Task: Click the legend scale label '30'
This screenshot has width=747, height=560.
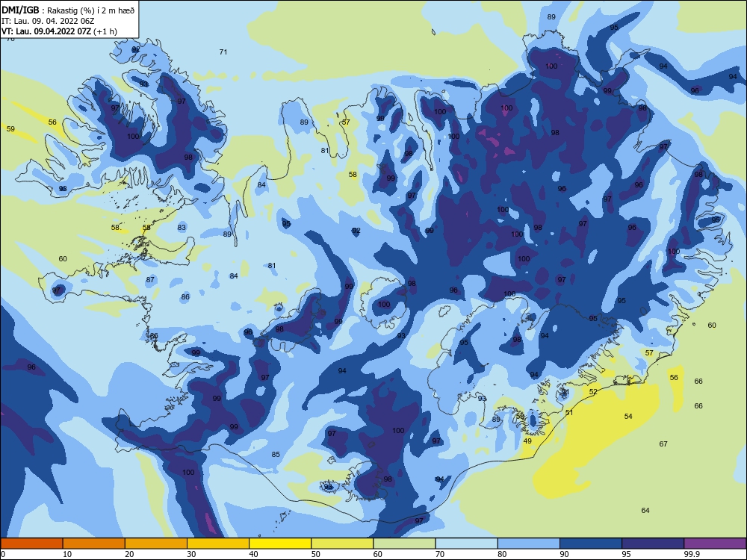Action: click(x=191, y=554)
